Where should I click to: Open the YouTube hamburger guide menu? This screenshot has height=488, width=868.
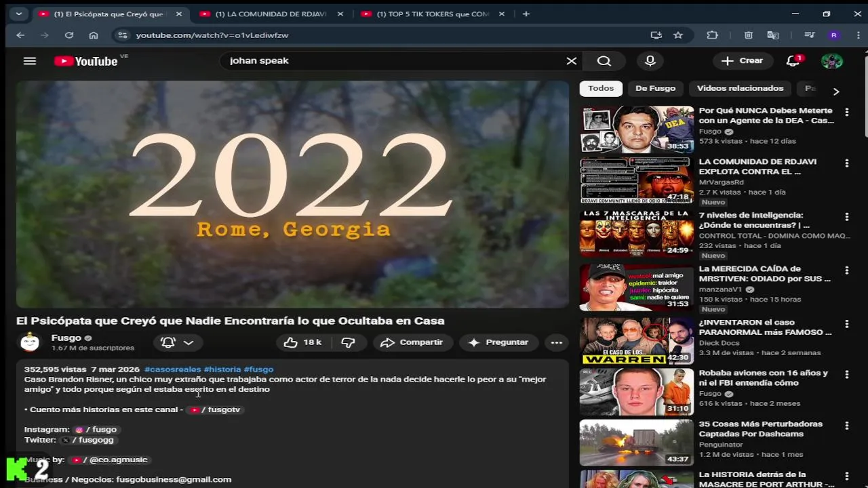(29, 61)
